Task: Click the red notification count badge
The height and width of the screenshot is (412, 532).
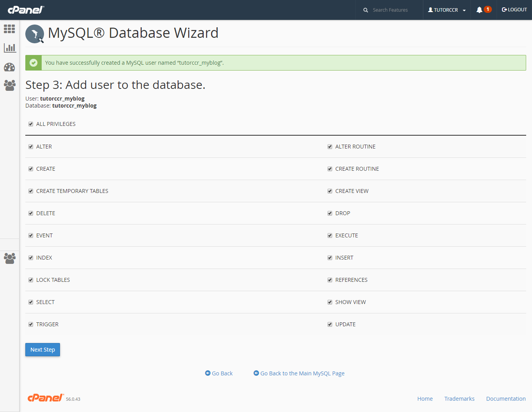Action: click(488, 9)
